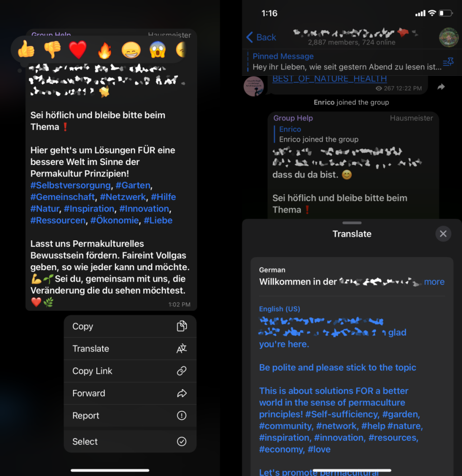Choose Copy from the context menu
The width and height of the screenshot is (462, 476).
coord(130,326)
